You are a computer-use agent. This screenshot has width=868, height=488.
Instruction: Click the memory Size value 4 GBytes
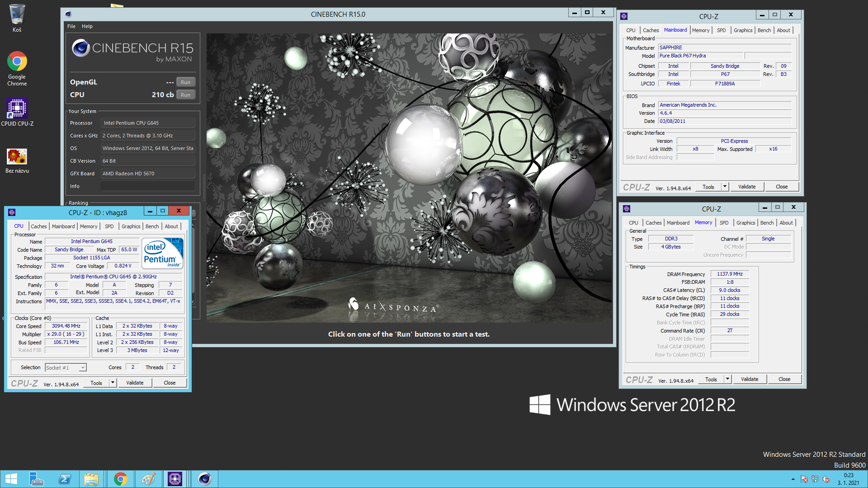click(x=671, y=247)
